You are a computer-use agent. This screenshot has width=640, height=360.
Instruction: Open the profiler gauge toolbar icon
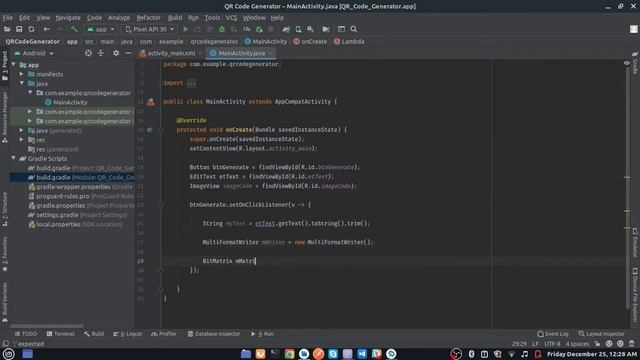[247, 29]
